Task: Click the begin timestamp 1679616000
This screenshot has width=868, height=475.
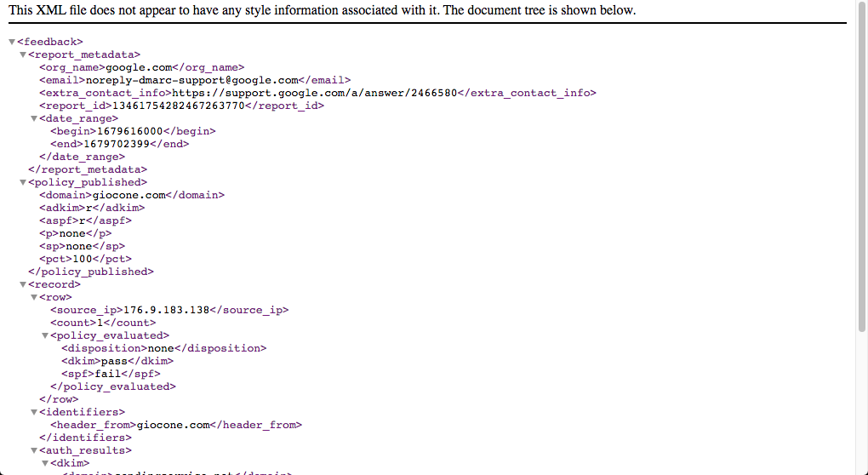Action: click(x=130, y=131)
